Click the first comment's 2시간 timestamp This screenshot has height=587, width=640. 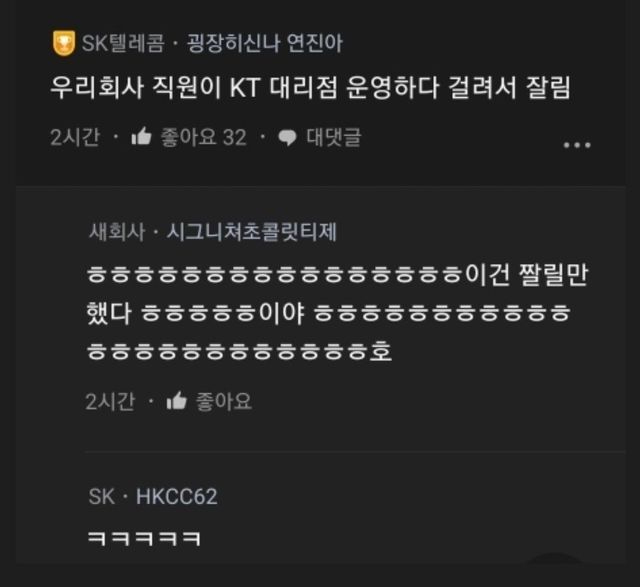pyautogui.click(x=110, y=401)
